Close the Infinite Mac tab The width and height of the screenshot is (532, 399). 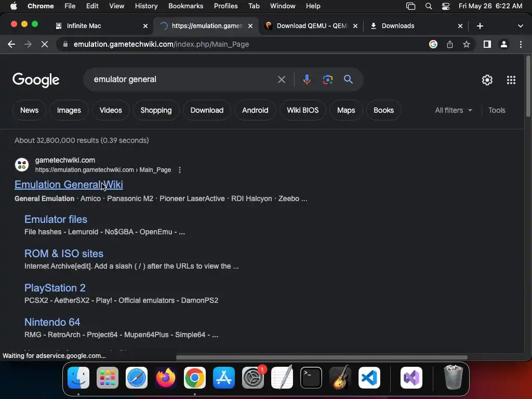point(145,26)
